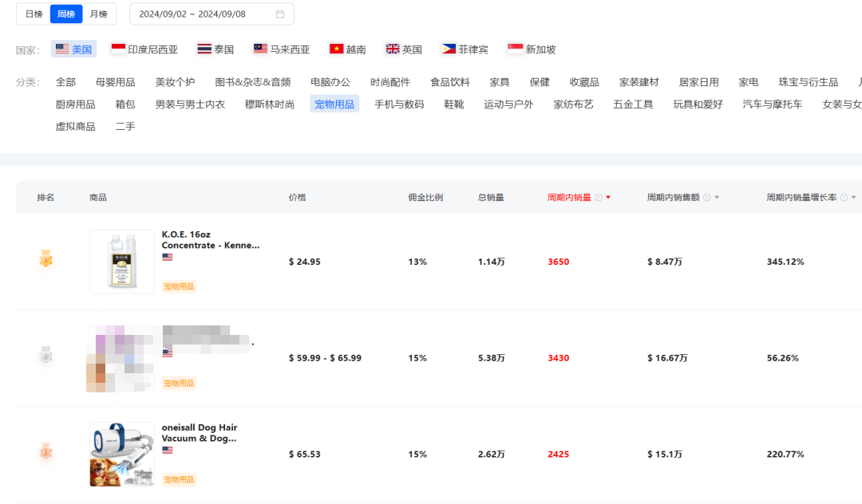Click the date range input 2024/09/02 ~ 2024/09/08

(204, 14)
